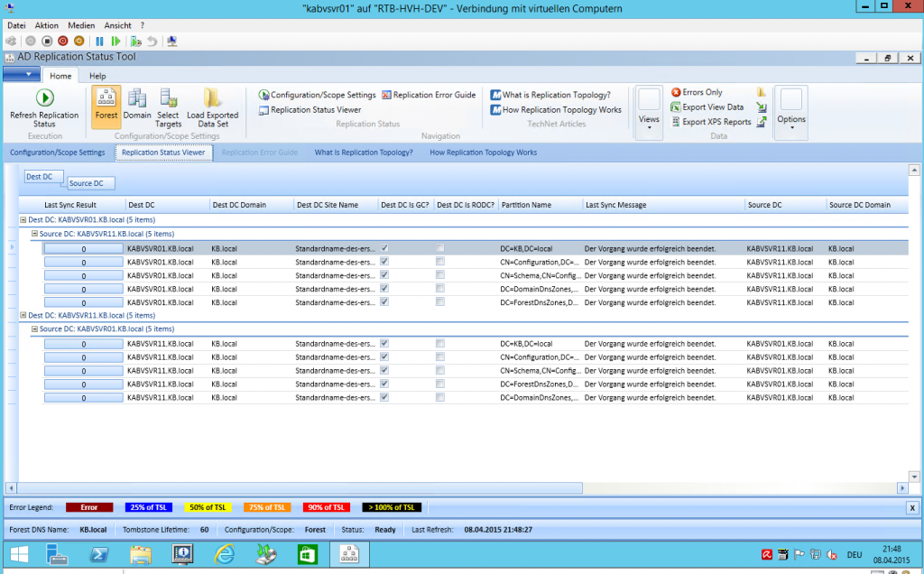Collapse the Source DC: KABVSVR01.KB.local subgroup
The height and width of the screenshot is (574, 924).
point(35,329)
